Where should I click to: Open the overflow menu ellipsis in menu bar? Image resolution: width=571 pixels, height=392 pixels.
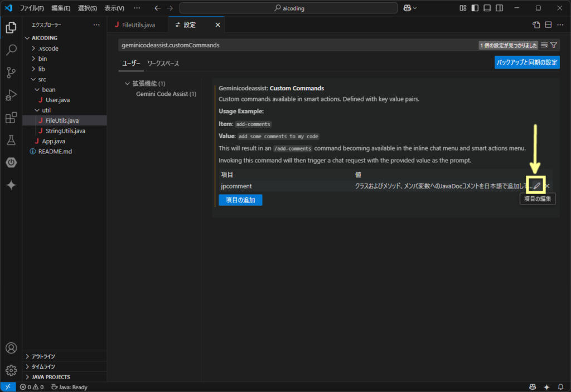tap(137, 8)
